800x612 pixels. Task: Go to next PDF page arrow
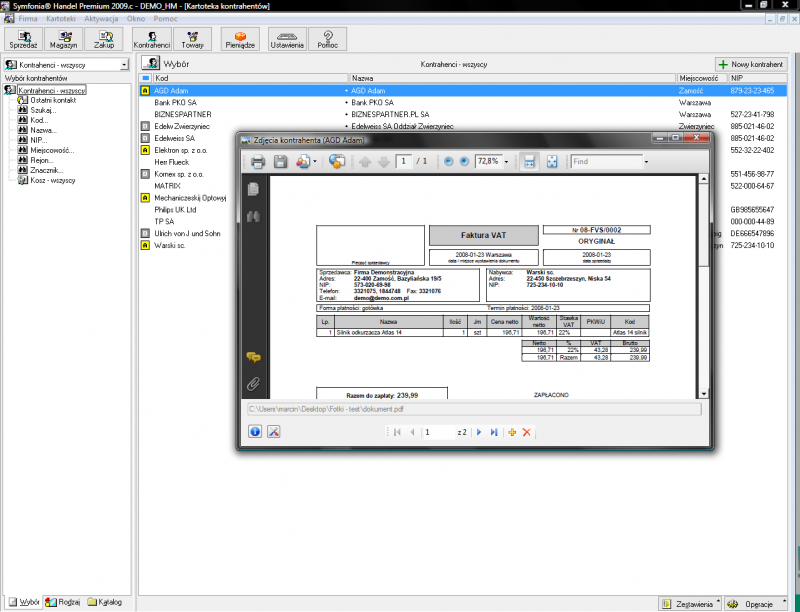384,162
